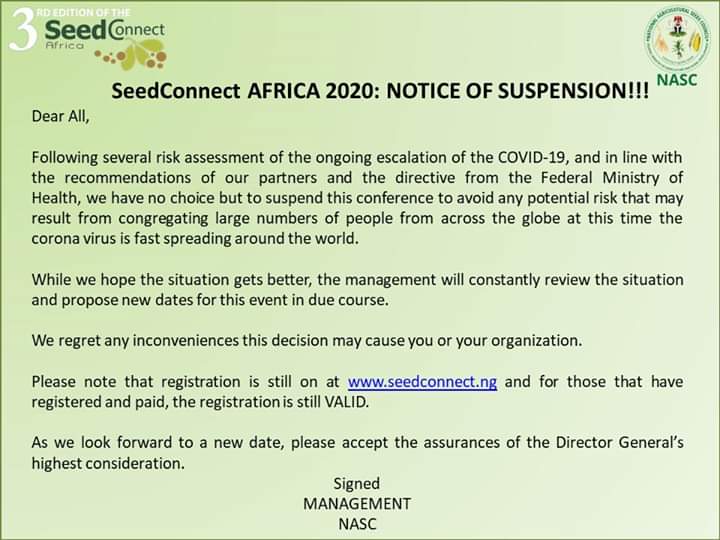This screenshot has height=540, width=720.
Task: Click the "MANAGEMENT" signature line
Action: [357, 504]
